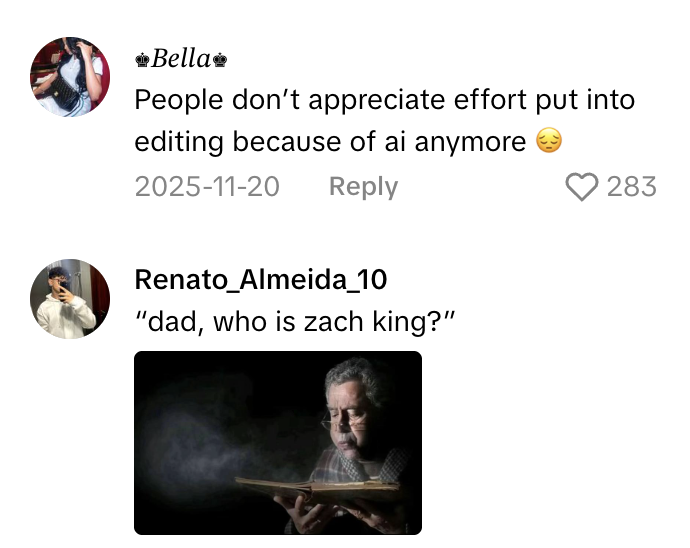
Task: Reply to Bella's comment
Action: pos(363,187)
